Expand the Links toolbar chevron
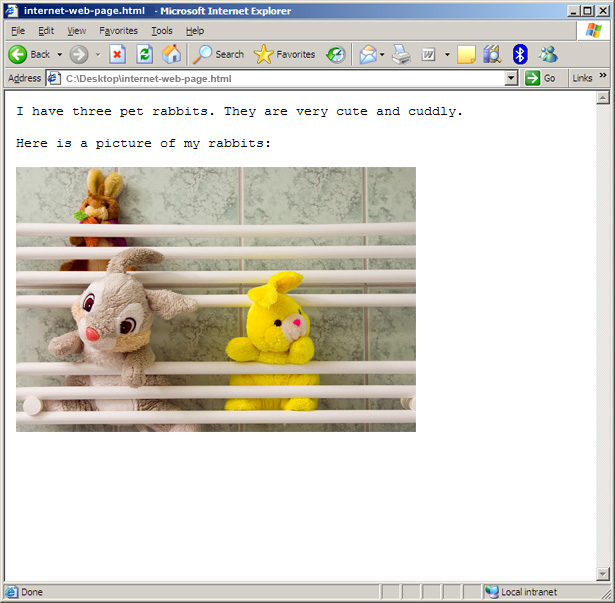615x603 pixels. 603,75
